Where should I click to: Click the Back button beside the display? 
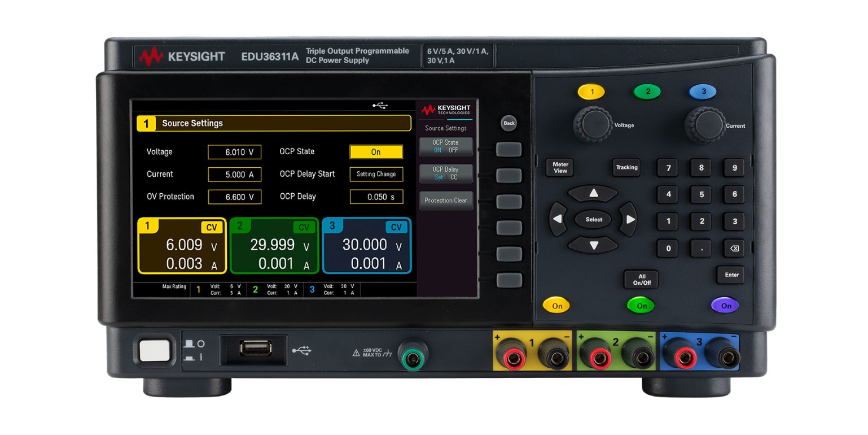coord(509,123)
